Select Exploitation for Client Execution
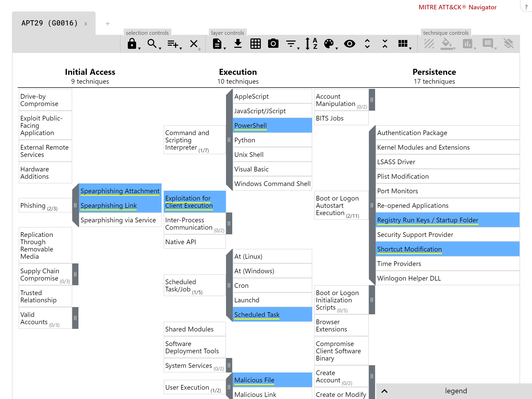Screen dimensions: 532x399 pyautogui.click(x=195, y=202)
